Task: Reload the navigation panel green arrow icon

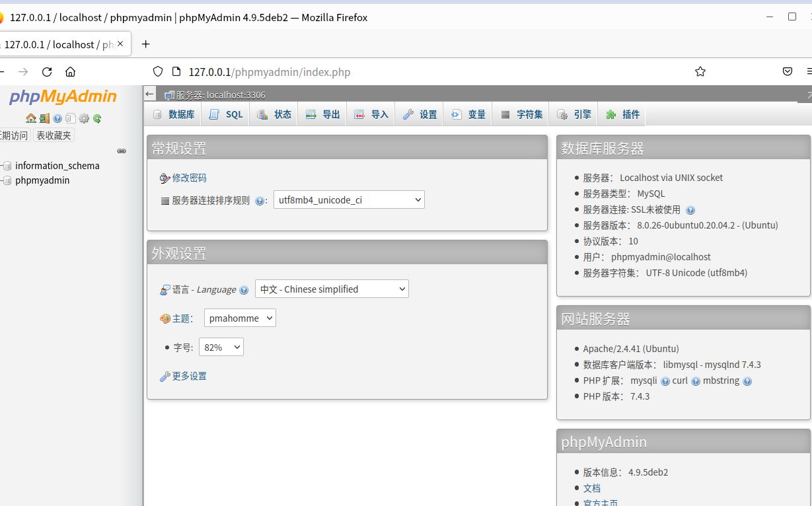Action: coord(97,119)
